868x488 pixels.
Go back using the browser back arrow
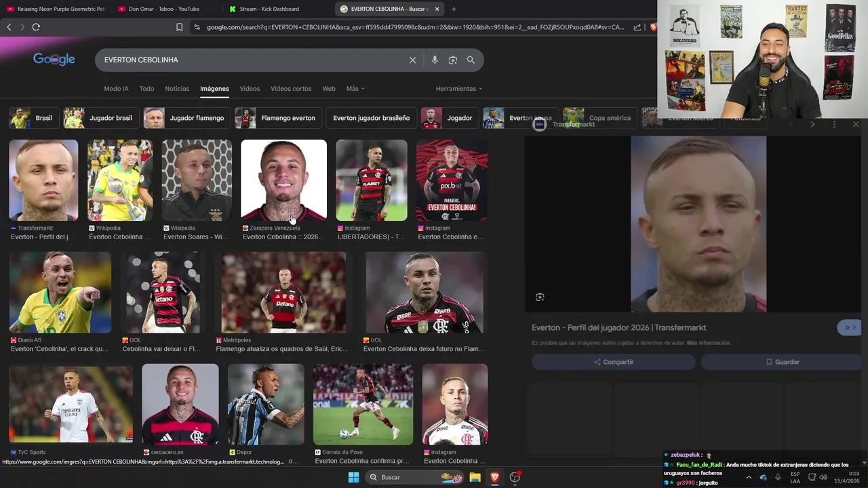pos(9,27)
